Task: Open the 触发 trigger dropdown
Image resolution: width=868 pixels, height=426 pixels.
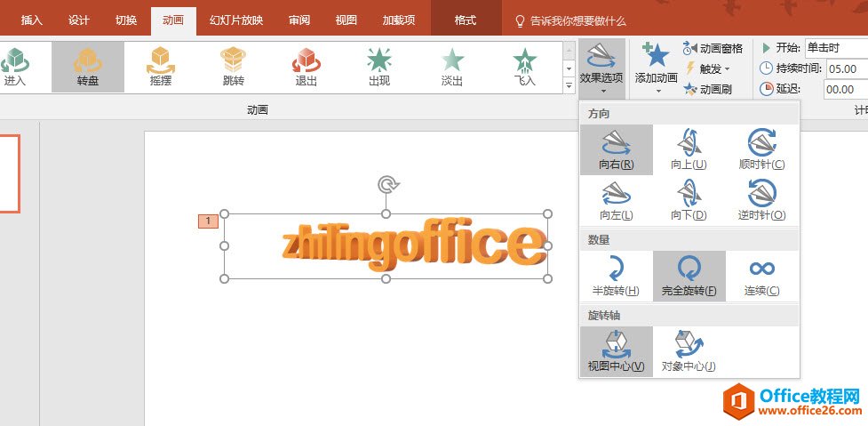Action: 708,68
